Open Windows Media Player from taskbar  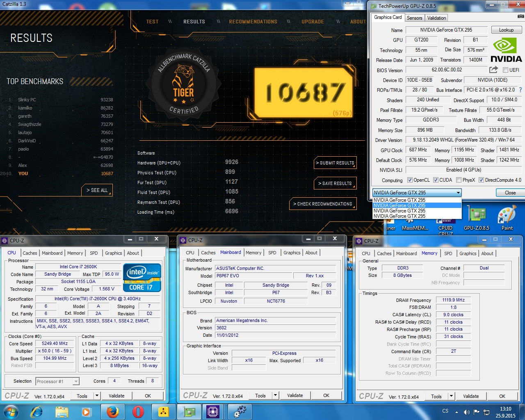86,411
